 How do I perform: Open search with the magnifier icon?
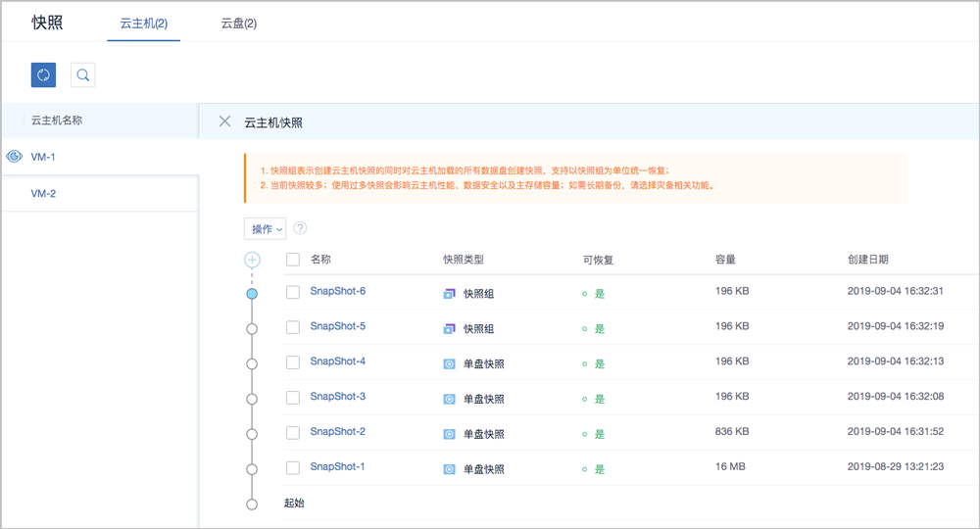82,74
